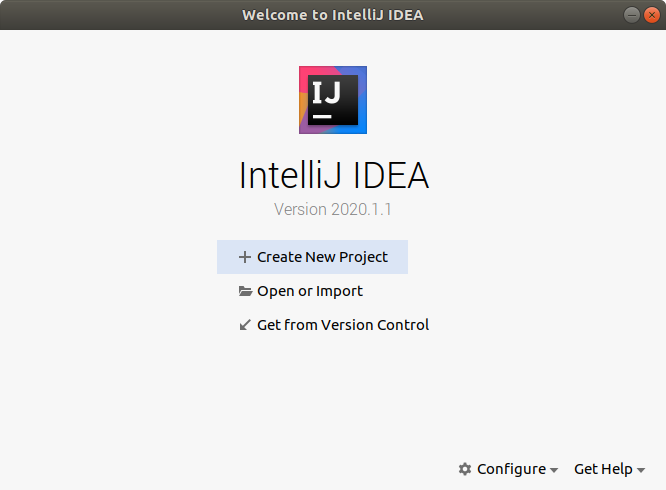Click the word IntelliJ in the large heading
666x490 pixels.
(x=291, y=176)
